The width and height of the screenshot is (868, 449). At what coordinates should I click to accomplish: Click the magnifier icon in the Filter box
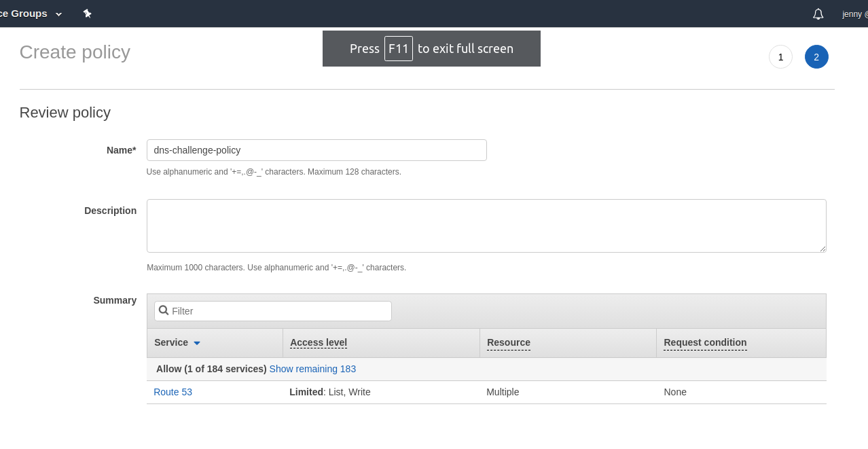coord(164,310)
